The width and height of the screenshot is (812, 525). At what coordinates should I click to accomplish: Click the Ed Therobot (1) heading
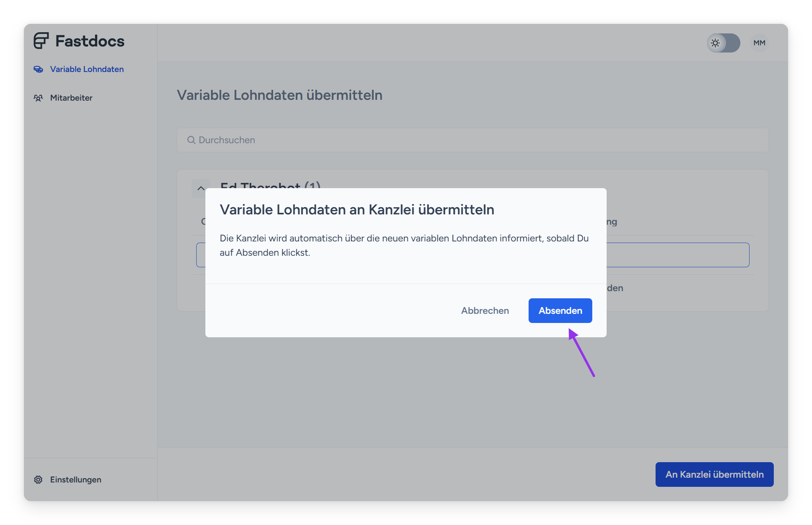click(x=270, y=184)
